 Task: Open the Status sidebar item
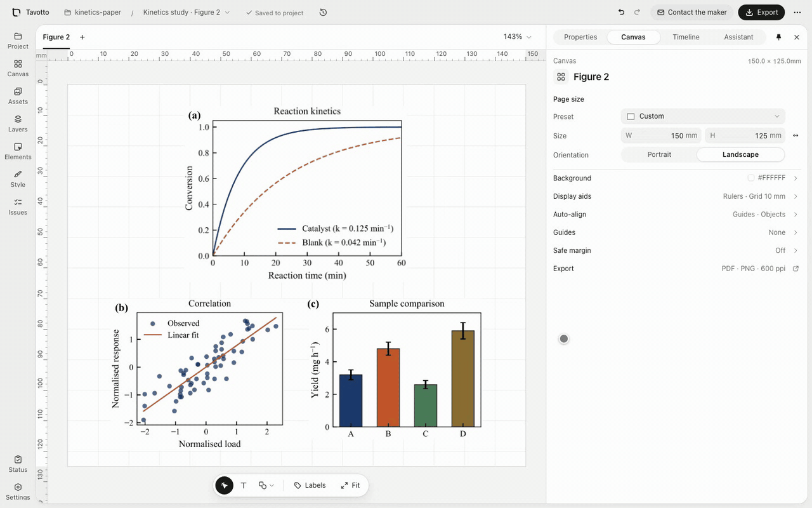click(18, 464)
